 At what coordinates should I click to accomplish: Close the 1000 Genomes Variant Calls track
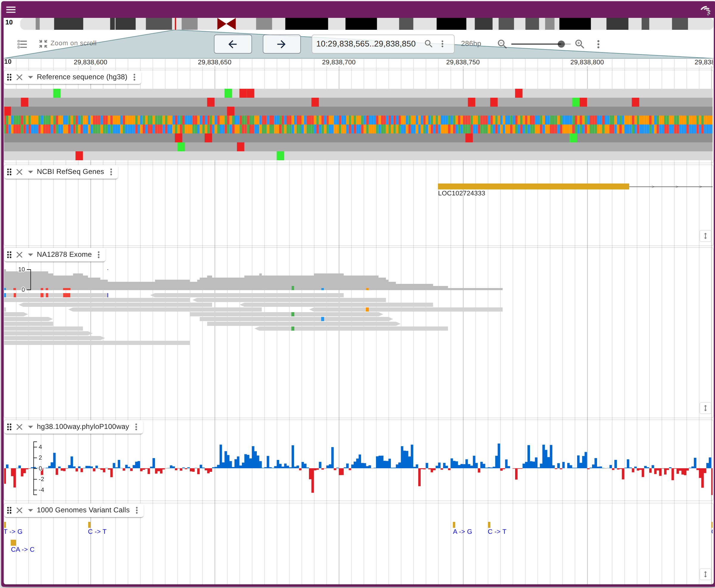(x=20, y=510)
